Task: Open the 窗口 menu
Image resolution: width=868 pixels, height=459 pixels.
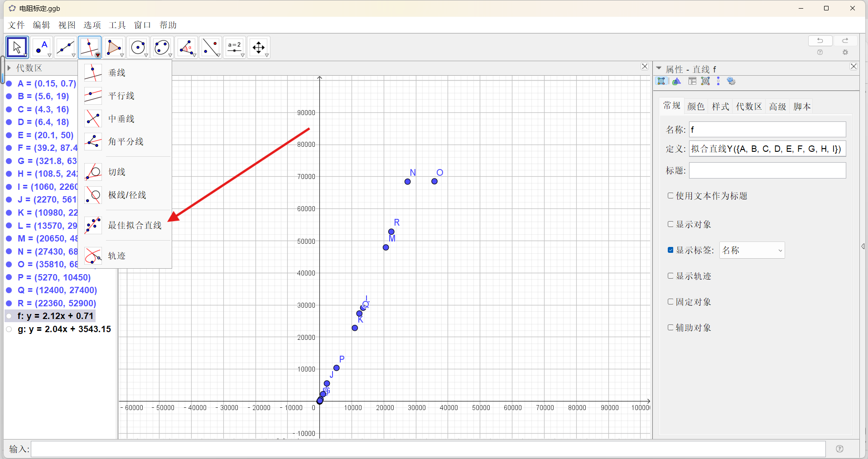Action: tap(143, 25)
